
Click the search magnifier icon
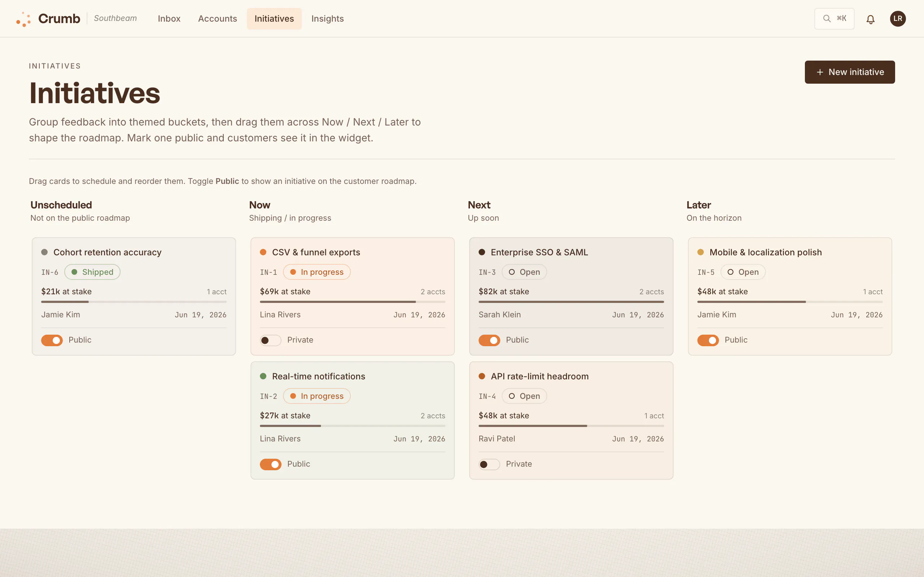[x=827, y=19]
